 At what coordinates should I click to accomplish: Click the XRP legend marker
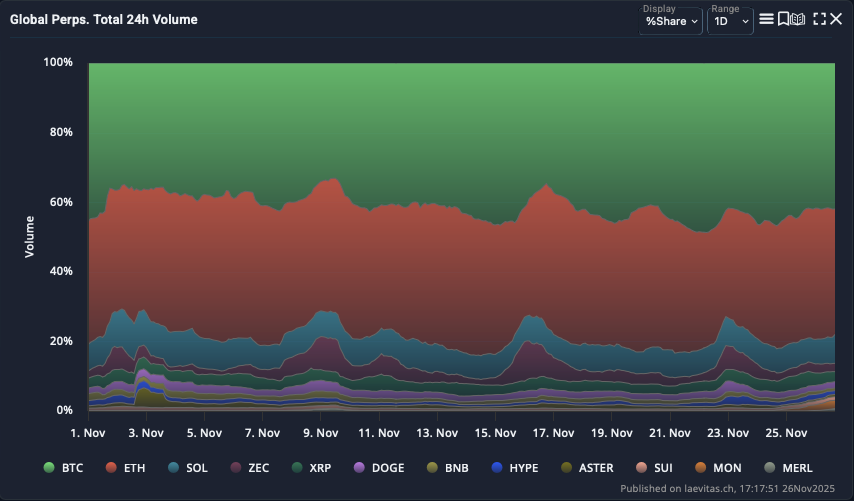(297, 467)
